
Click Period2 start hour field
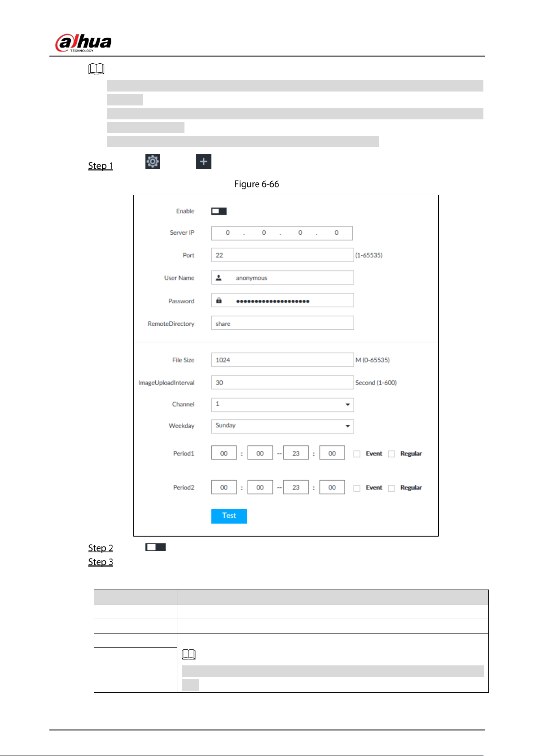pyautogui.click(x=224, y=487)
